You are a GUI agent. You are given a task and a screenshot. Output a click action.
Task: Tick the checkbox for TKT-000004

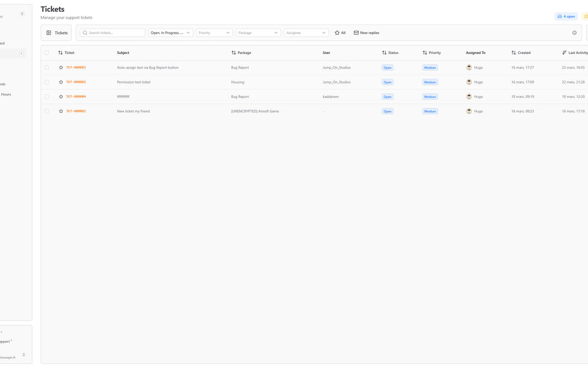tap(47, 97)
